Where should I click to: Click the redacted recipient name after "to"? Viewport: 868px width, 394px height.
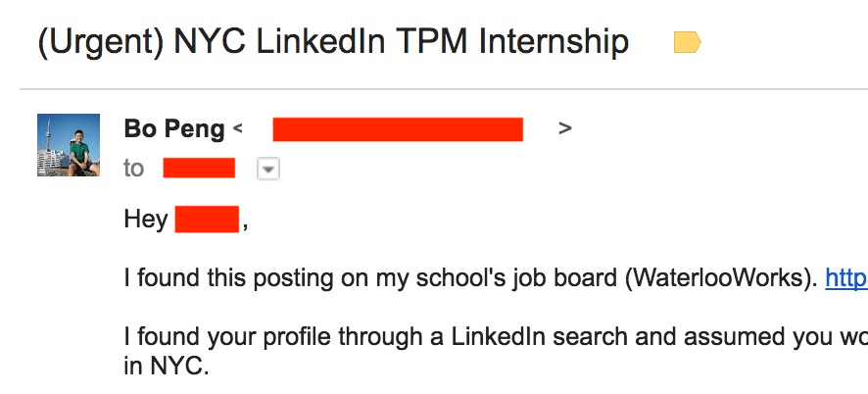point(199,168)
